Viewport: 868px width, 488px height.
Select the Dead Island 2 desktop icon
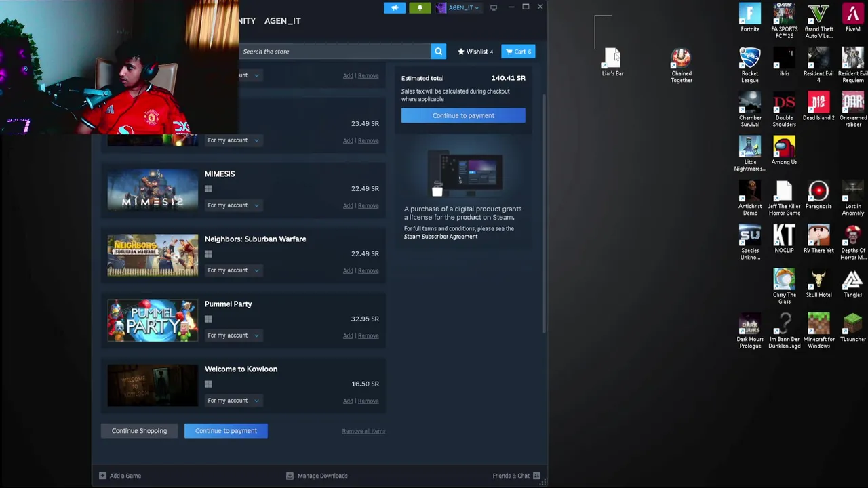[x=818, y=106]
